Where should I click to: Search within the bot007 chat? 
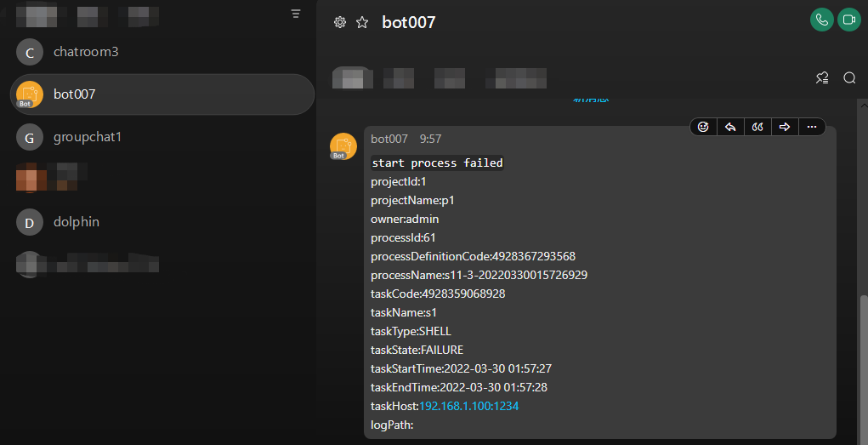(849, 78)
